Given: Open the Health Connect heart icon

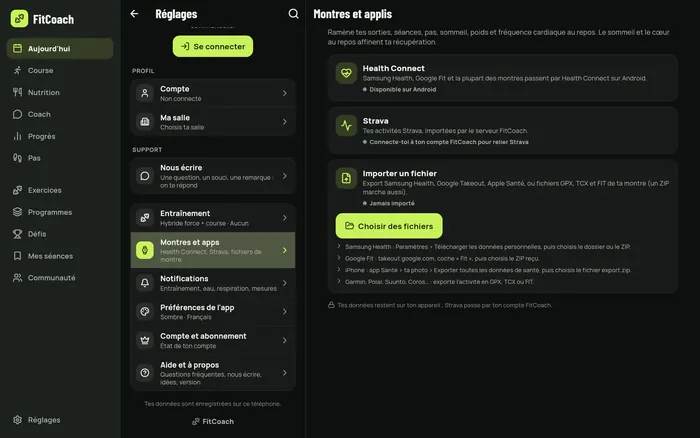Looking at the screenshot, I should pos(346,73).
